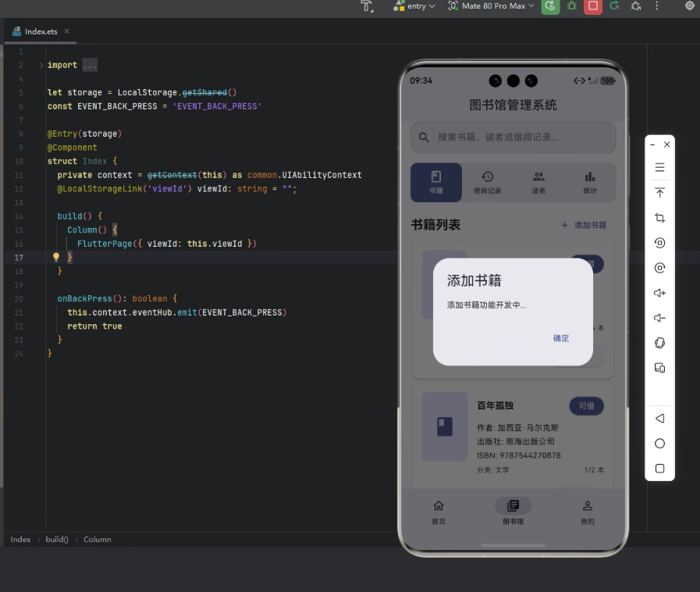Click the search field in the library app
This screenshot has width=700, height=592.
tap(513, 137)
